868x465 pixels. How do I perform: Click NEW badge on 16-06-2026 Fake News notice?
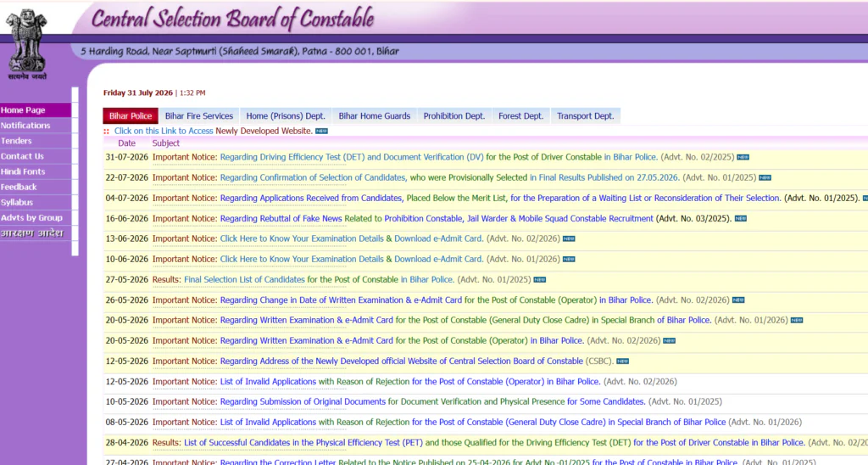pyautogui.click(x=741, y=219)
